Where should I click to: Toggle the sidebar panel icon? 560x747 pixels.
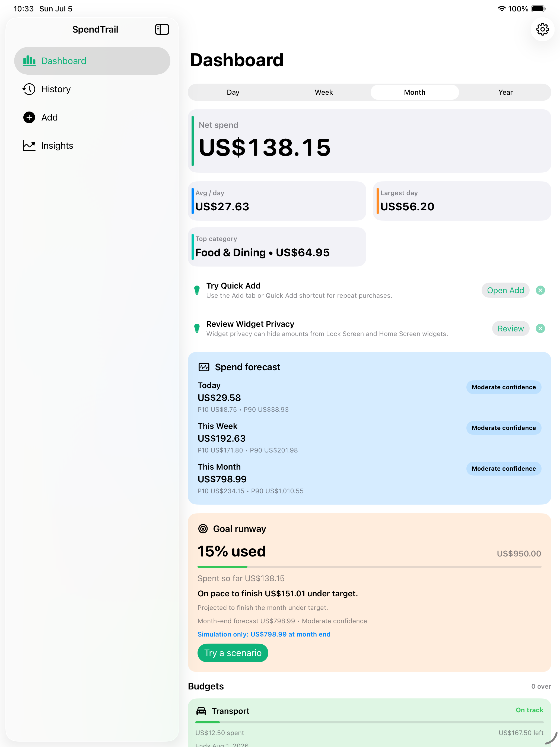click(162, 29)
